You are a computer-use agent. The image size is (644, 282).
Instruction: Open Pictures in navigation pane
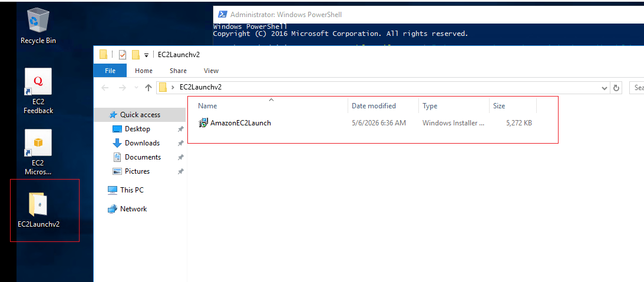click(137, 171)
